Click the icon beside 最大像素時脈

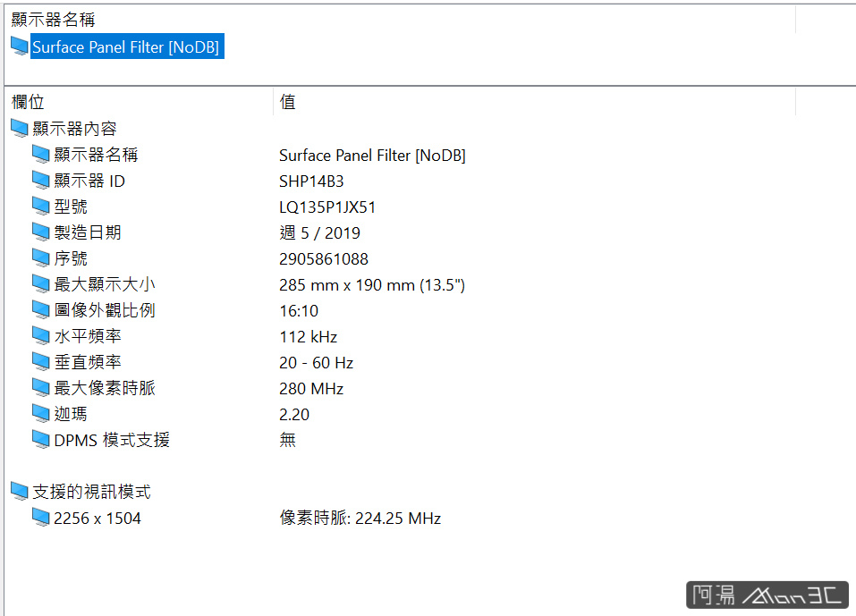pyautogui.click(x=41, y=387)
